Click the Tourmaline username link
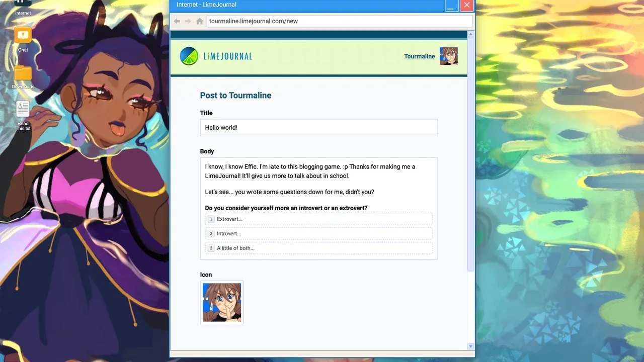This screenshot has width=644, height=362. click(x=419, y=56)
